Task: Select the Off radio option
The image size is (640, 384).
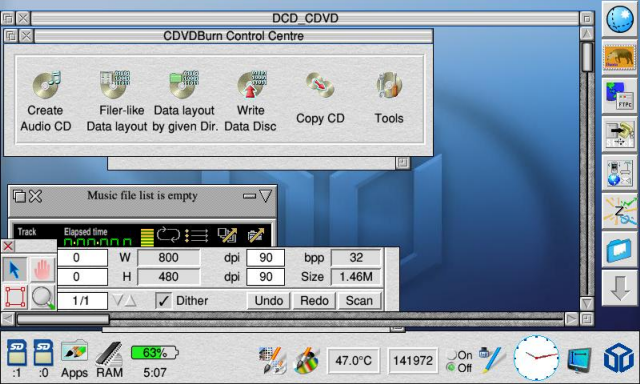Action: (x=459, y=368)
